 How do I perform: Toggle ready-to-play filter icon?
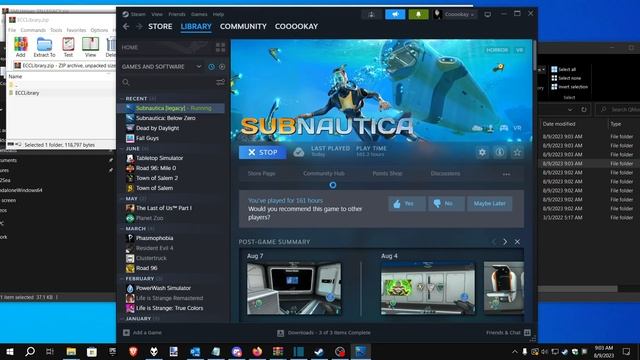(222, 67)
